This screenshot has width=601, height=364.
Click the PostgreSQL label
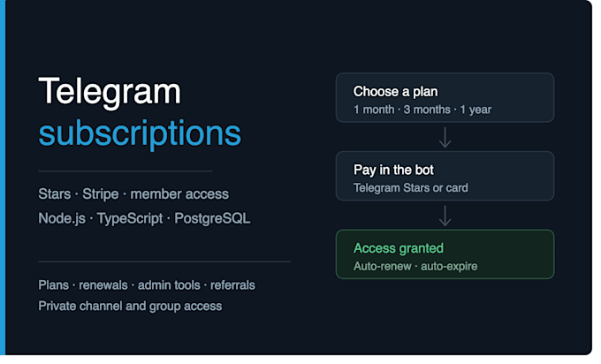(212, 218)
